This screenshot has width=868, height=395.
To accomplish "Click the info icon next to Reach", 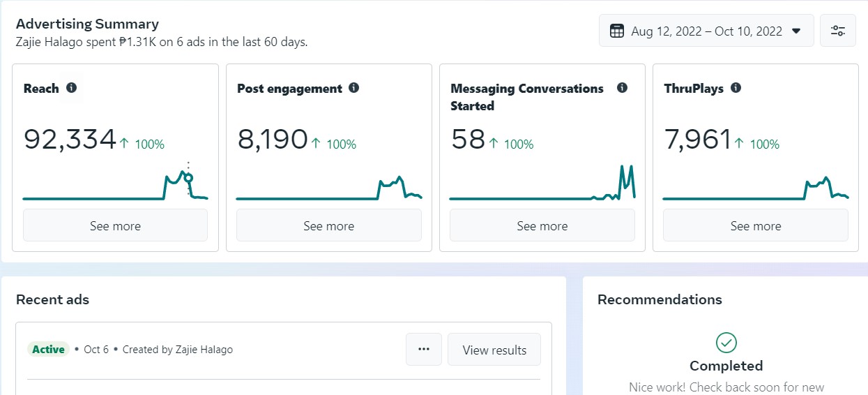I will tap(71, 88).
